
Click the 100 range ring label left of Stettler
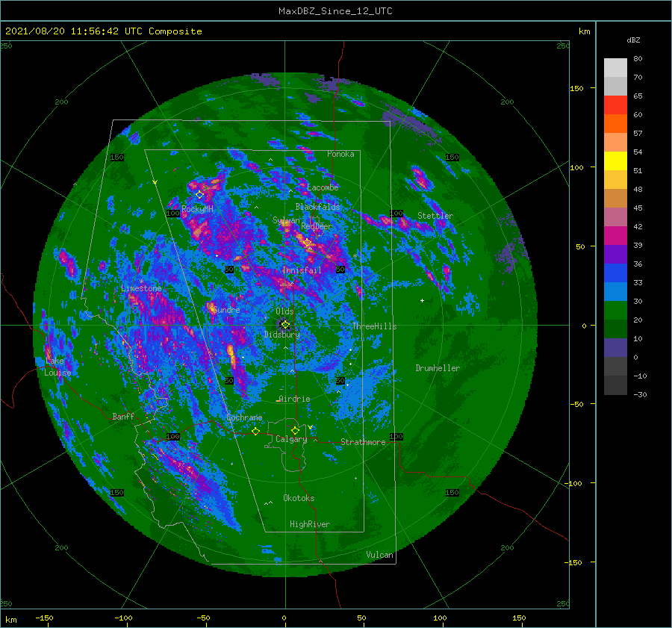click(x=396, y=213)
